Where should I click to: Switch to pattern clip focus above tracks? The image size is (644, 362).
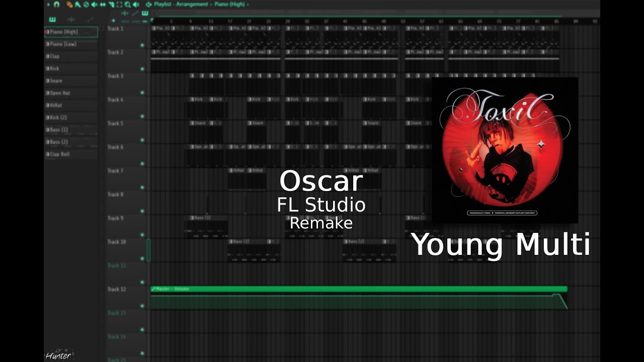145,13
